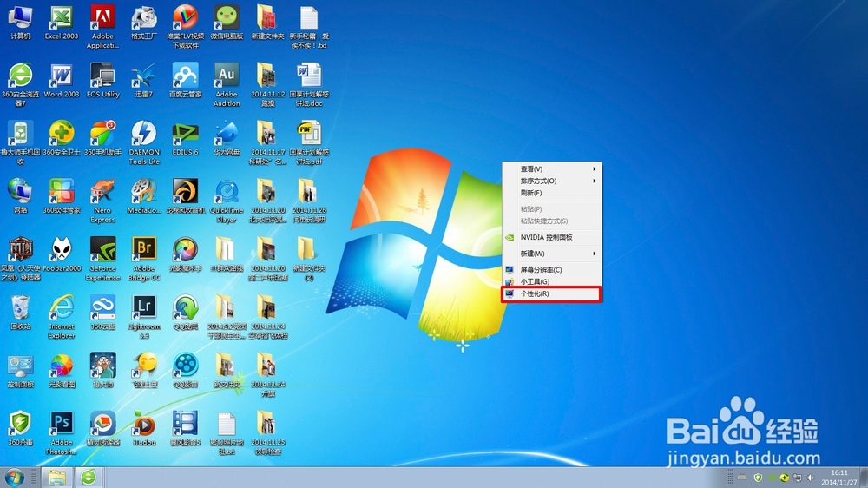Select the MediaCoder shortcut
Viewport: 868px width, 488px height.
click(144, 196)
